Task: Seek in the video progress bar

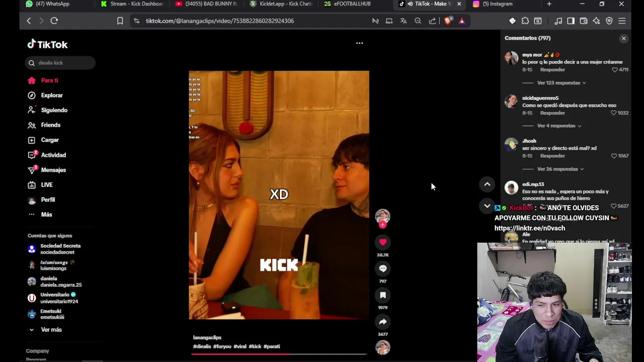Action: pos(279,354)
